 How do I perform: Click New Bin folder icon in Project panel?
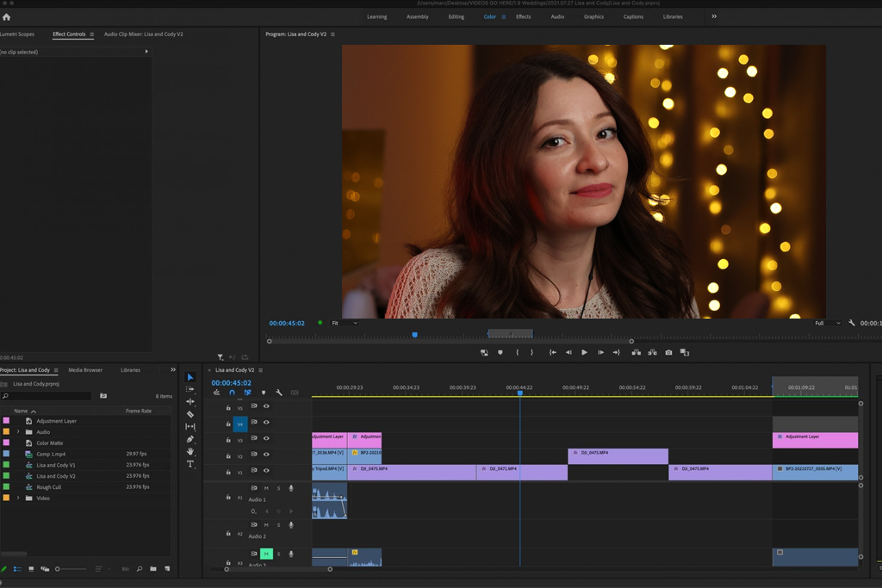pyautogui.click(x=153, y=569)
